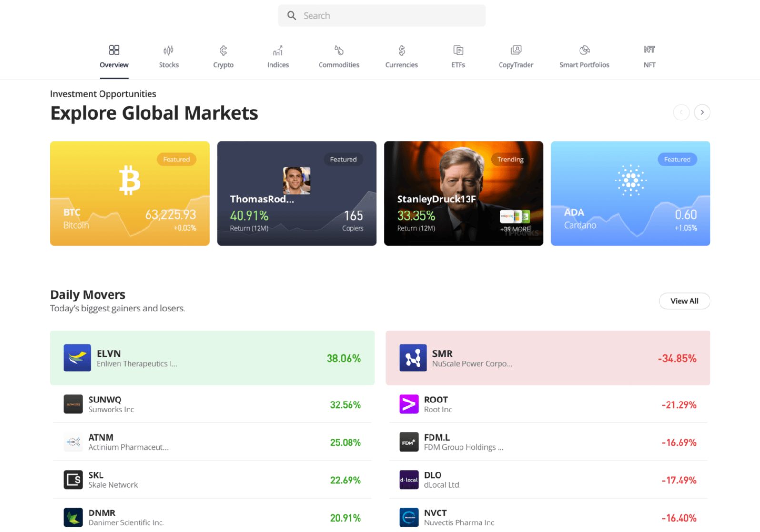
Task: Open the Bitcoin featured card
Action: (130, 193)
